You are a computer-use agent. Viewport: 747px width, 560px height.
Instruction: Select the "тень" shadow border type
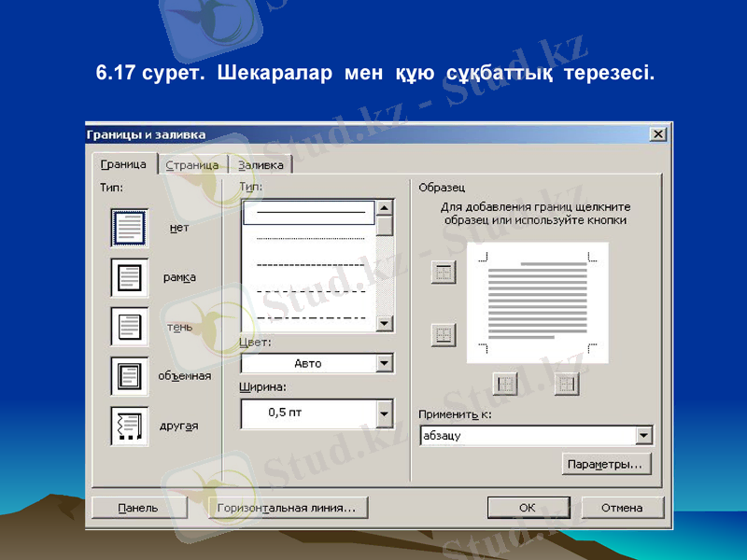(129, 327)
